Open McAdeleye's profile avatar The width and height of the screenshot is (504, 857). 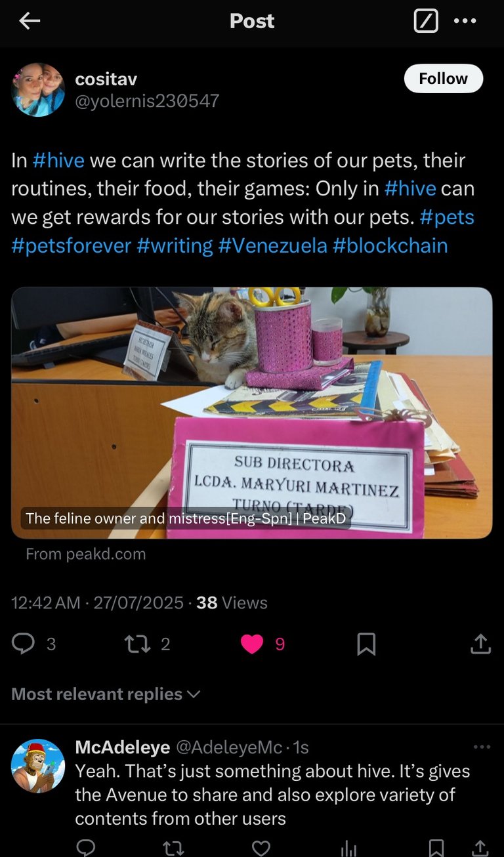[x=38, y=766]
